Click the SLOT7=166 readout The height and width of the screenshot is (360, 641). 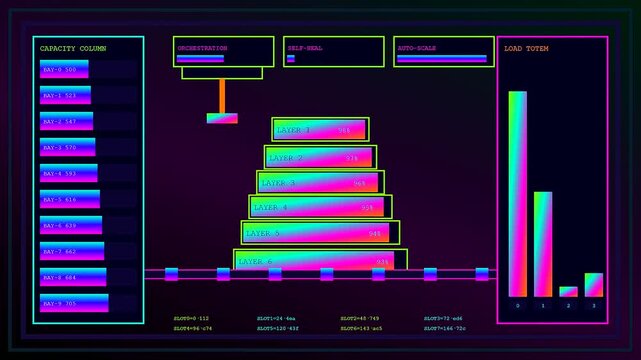click(x=445, y=328)
